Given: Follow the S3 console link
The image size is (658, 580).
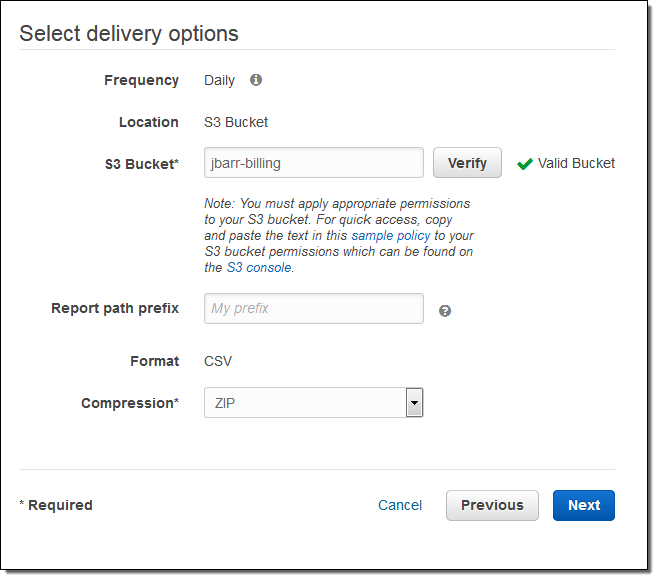Looking at the screenshot, I should tap(259, 267).
